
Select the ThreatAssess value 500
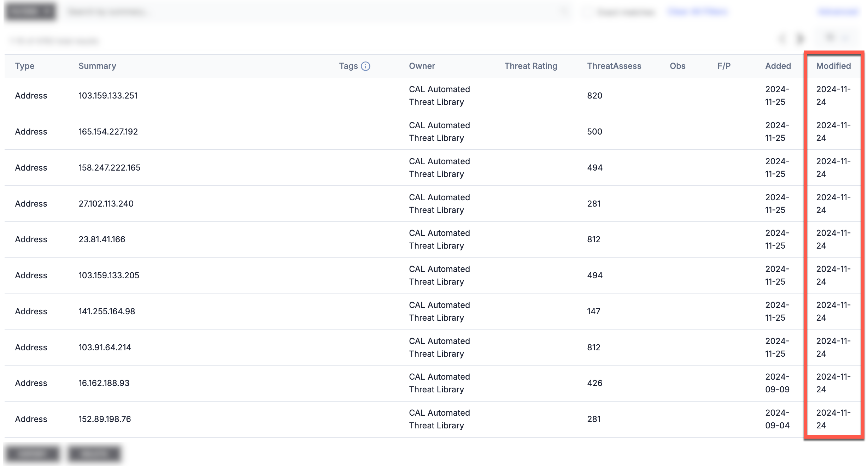(595, 132)
